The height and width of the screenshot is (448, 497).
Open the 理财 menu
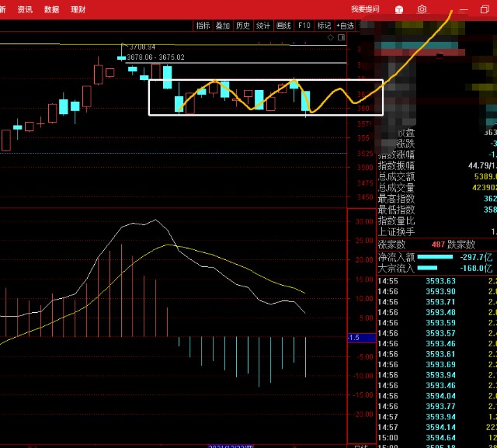78,9
